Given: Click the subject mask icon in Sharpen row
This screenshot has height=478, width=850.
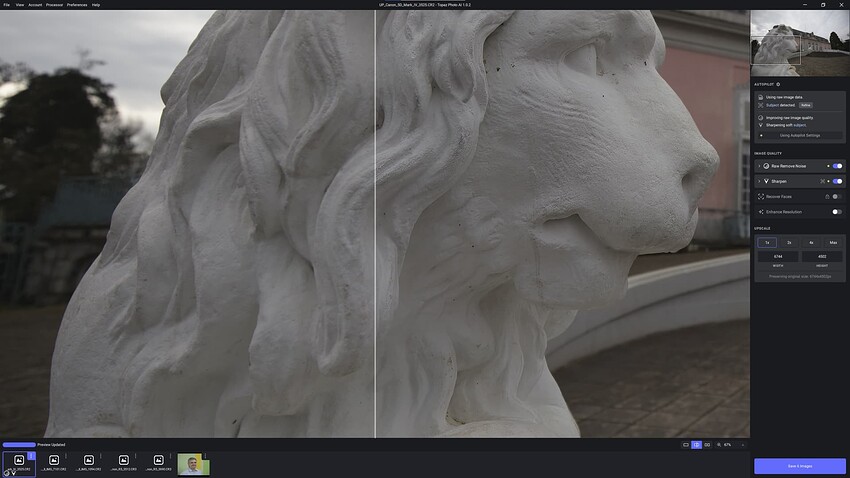Looking at the screenshot, I should click(x=822, y=181).
